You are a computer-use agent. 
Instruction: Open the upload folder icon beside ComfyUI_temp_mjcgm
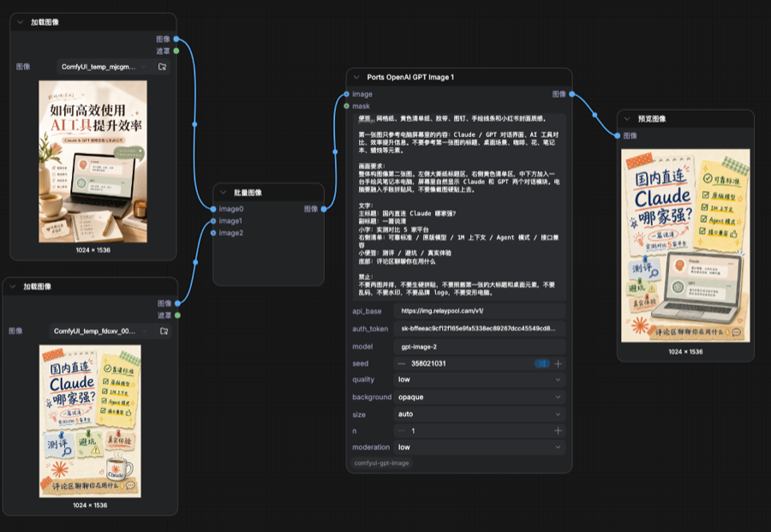(x=162, y=67)
